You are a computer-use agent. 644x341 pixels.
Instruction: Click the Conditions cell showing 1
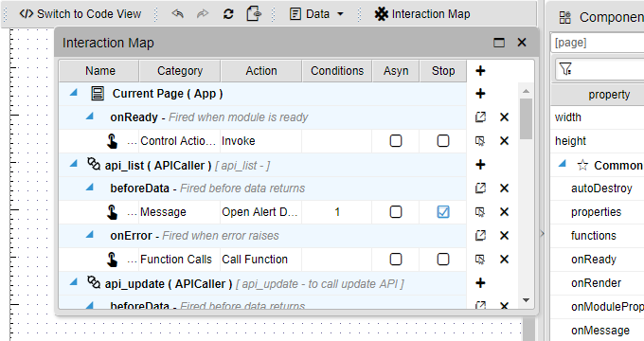[337, 212]
